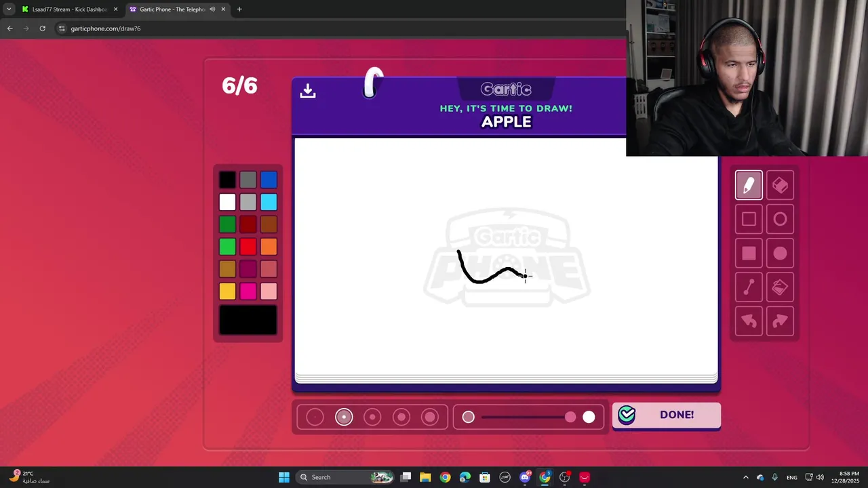Close the Gartic Phone tab

(223, 9)
